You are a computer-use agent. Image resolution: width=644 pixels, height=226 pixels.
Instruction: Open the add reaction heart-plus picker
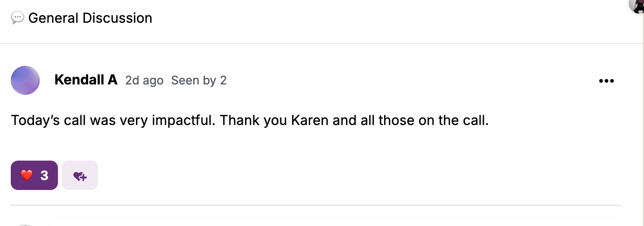pos(80,176)
